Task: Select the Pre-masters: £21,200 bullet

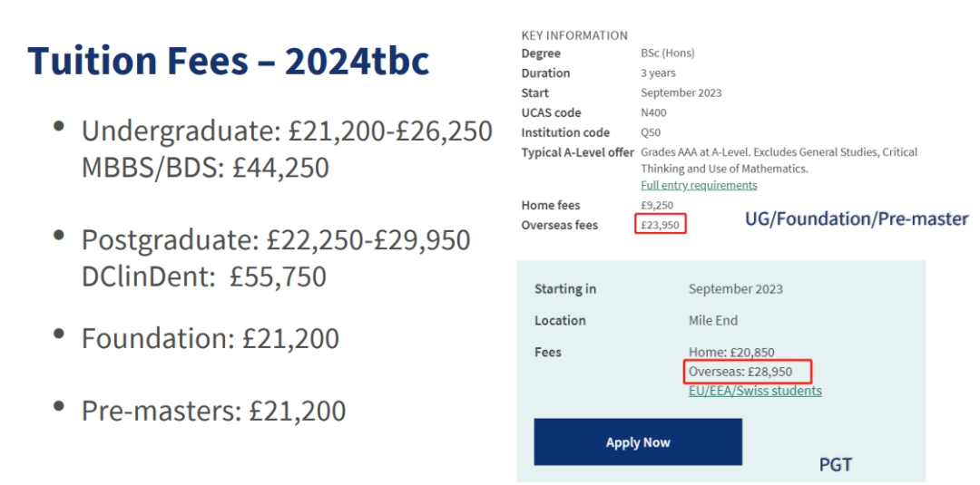Action: click(x=213, y=411)
